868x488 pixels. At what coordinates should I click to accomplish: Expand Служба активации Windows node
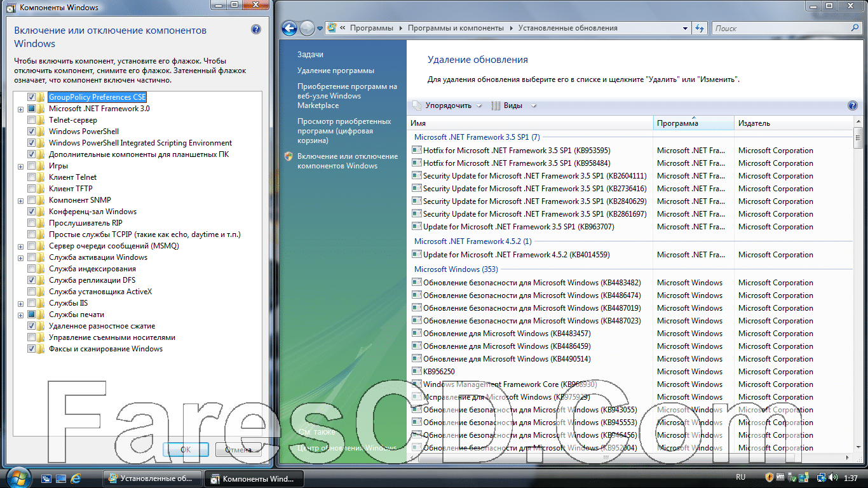[21, 258]
